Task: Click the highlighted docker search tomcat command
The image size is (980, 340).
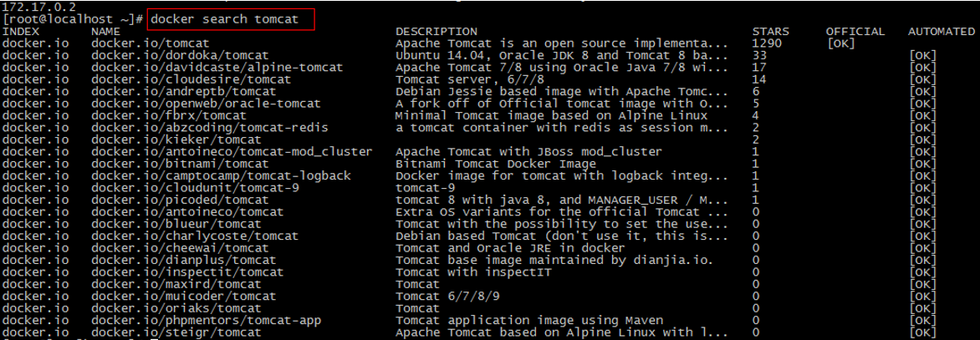Action: pyautogui.click(x=225, y=18)
